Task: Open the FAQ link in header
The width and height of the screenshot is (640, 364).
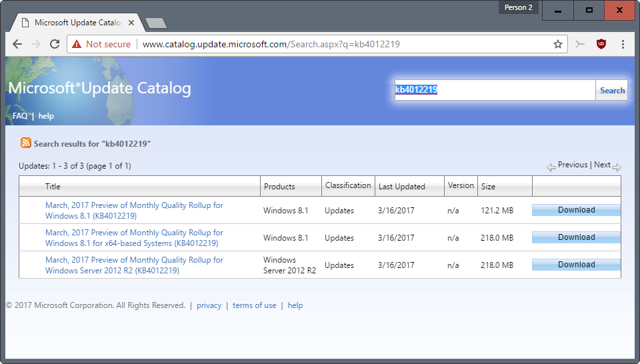Action: point(20,116)
